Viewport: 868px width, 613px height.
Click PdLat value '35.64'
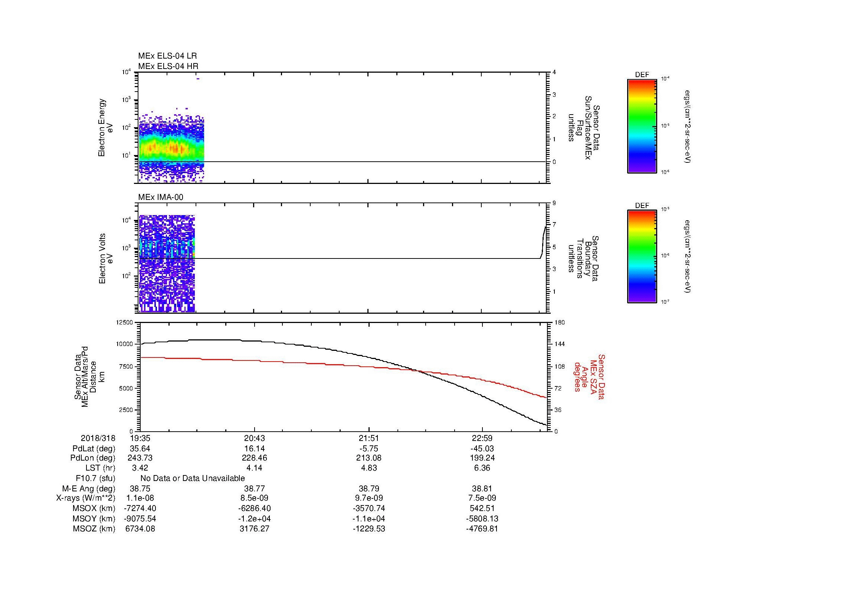(140, 449)
